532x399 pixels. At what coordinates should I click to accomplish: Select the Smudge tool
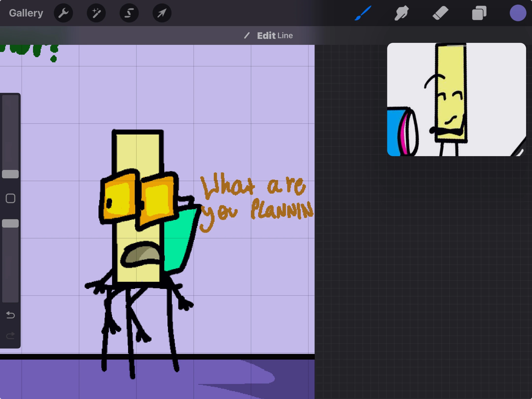(401, 13)
